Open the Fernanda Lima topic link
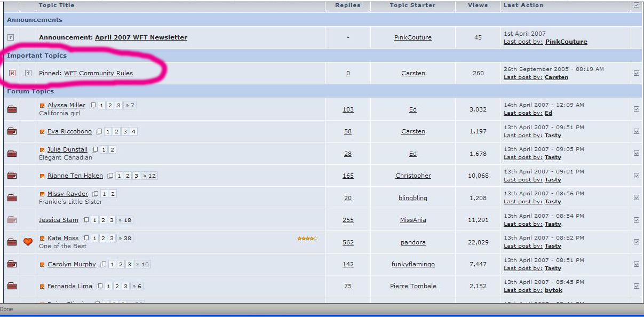 click(x=69, y=286)
